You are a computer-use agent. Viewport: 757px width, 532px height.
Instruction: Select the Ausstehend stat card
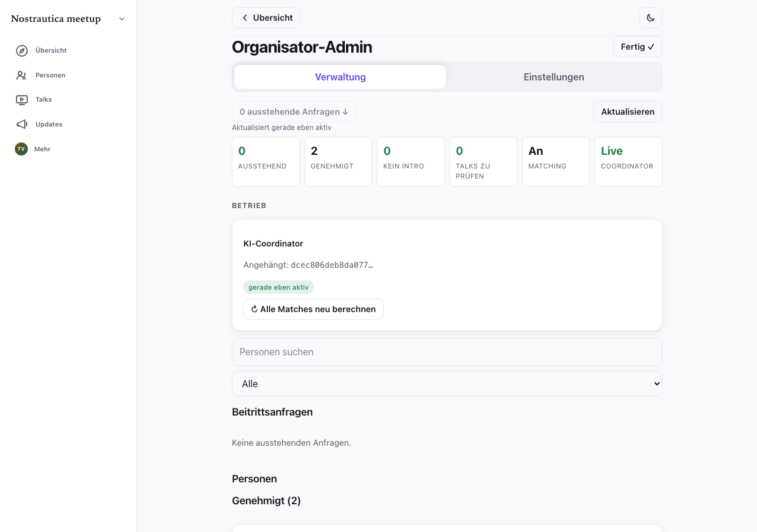[266, 161]
